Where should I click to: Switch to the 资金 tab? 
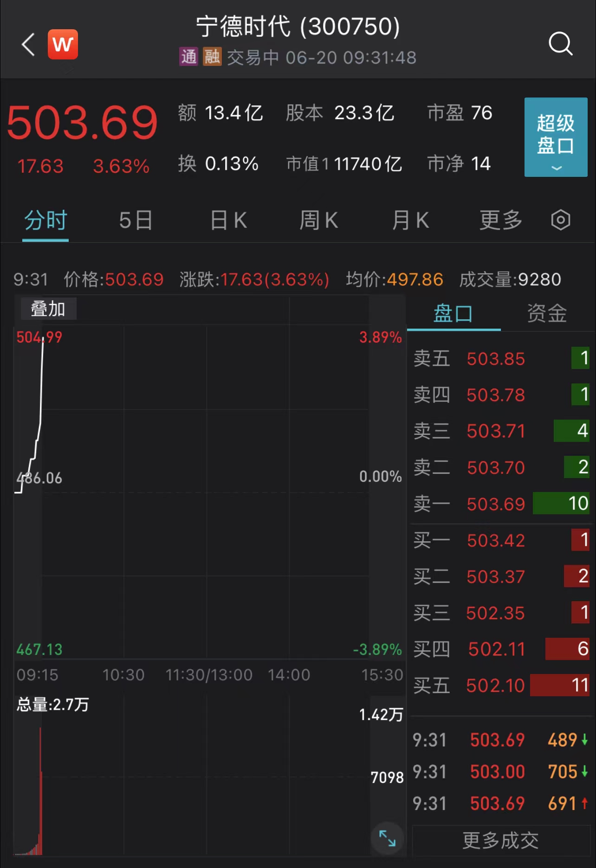tap(547, 313)
